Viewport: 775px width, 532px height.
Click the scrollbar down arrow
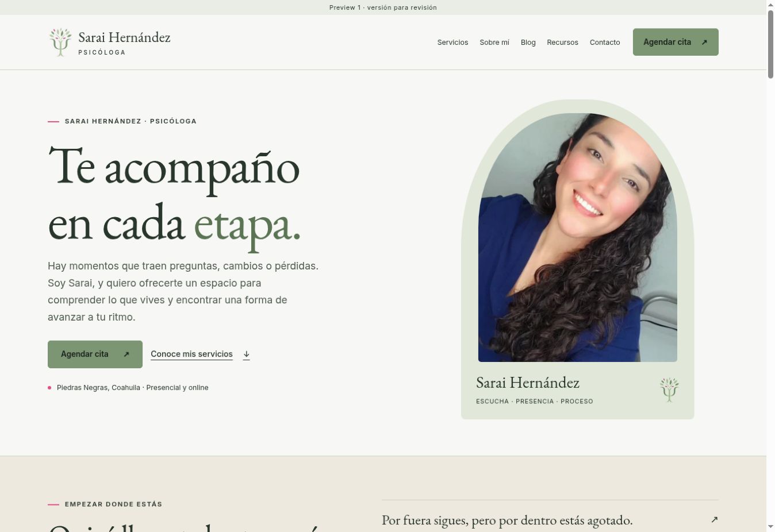click(770, 526)
